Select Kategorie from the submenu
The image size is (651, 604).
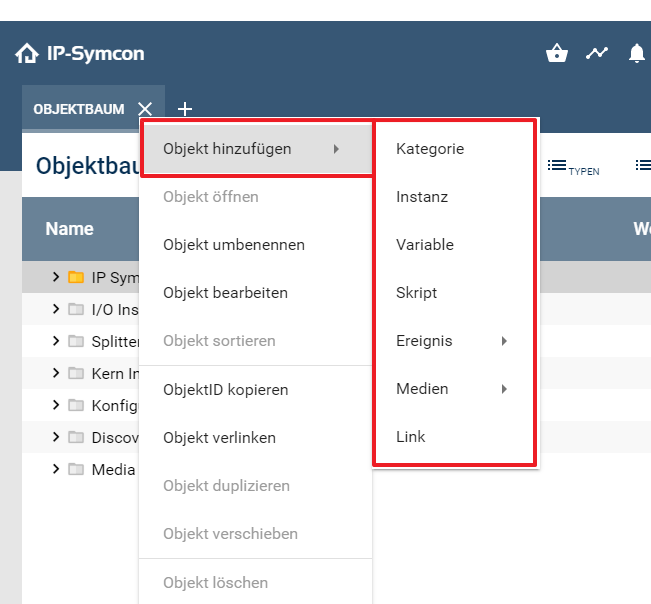tap(430, 149)
